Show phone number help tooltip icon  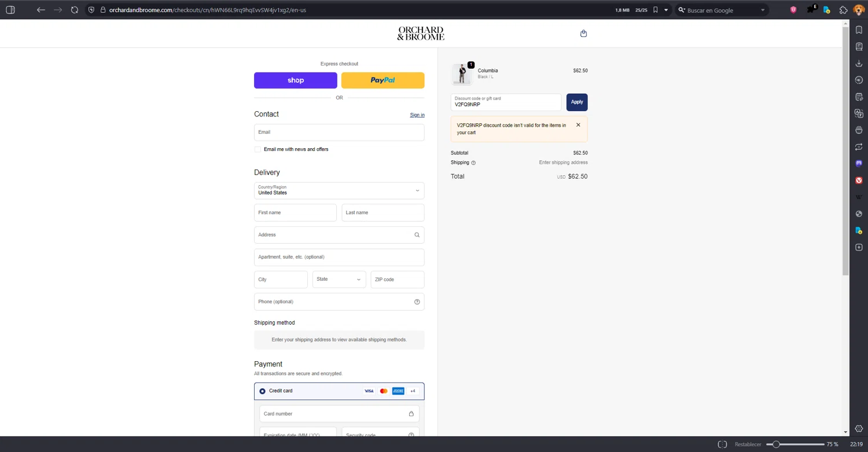(x=417, y=302)
